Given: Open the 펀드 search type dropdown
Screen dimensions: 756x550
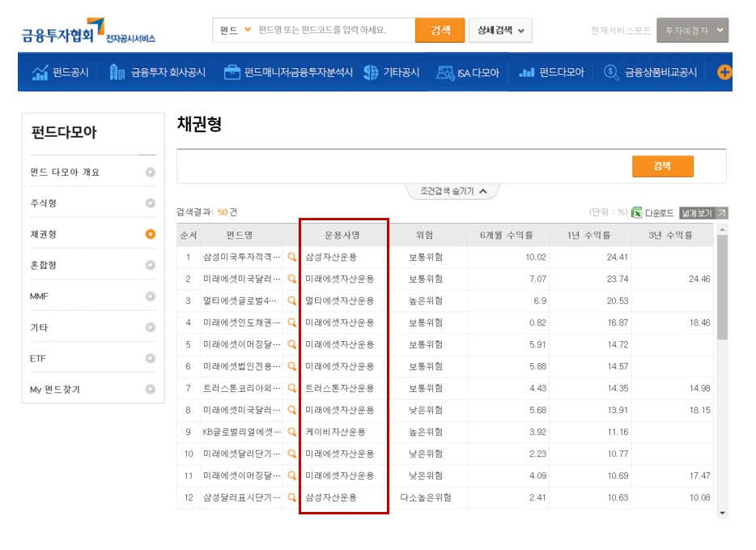Looking at the screenshot, I should [236, 30].
